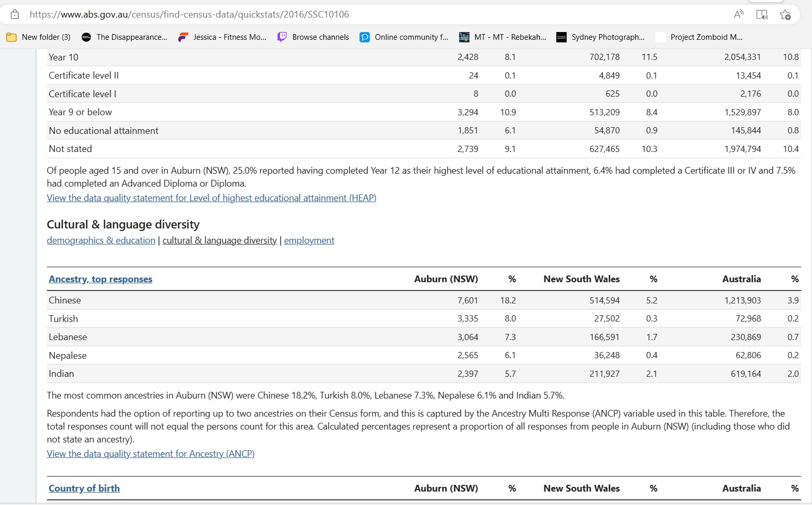
Task: Open Jessica - Fitness Mo... bookmark
Action: point(222,37)
